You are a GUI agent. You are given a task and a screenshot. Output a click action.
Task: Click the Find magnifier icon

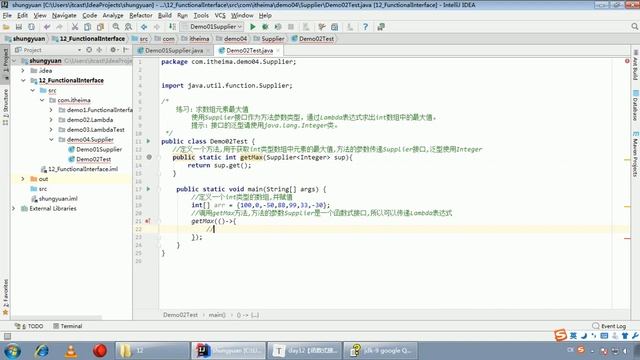[x=116, y=27]
